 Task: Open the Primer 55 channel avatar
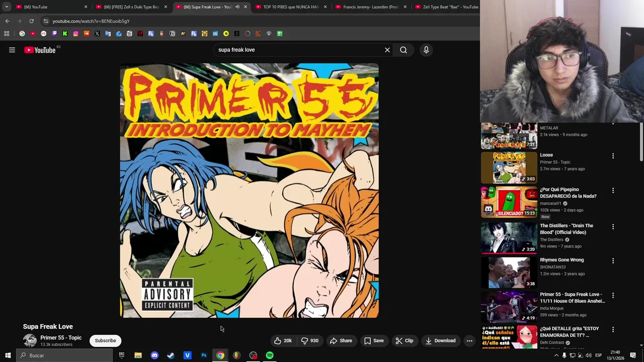(x=30, y=340)
